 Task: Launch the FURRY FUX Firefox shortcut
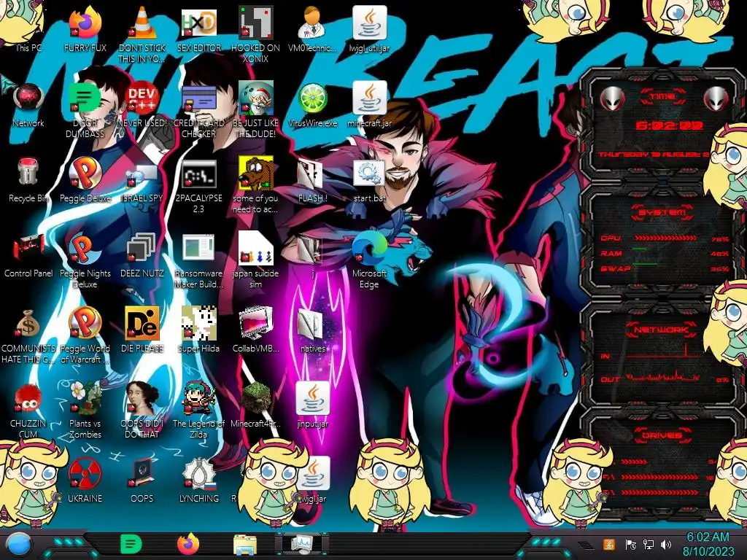coord(85,28)
